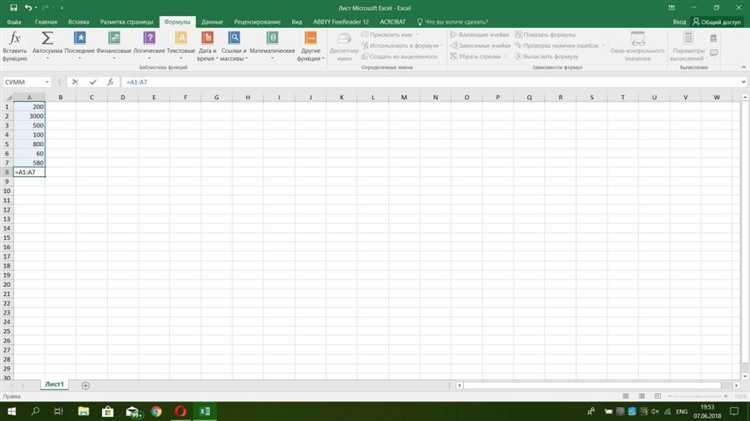This screenshot has height=421, width=750.
Task: Confirm formula entry with the checkmark button
Action: coord(93,82)
